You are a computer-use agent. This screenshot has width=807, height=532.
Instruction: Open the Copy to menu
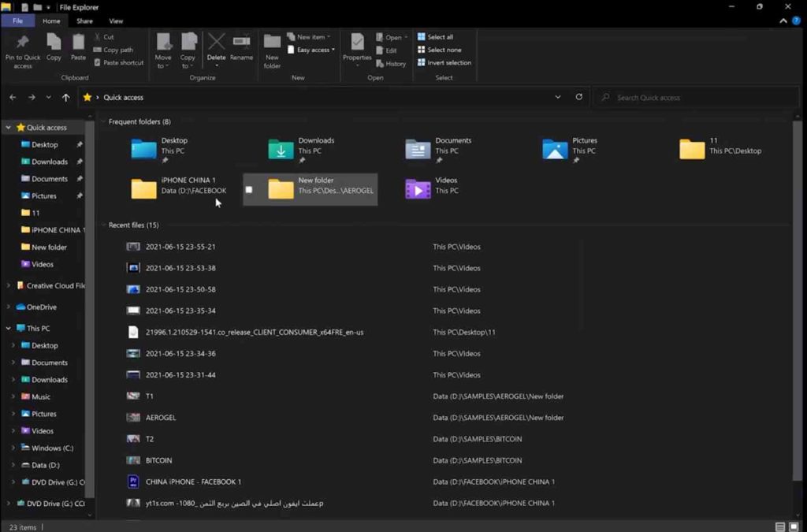(x=188, y=51)
